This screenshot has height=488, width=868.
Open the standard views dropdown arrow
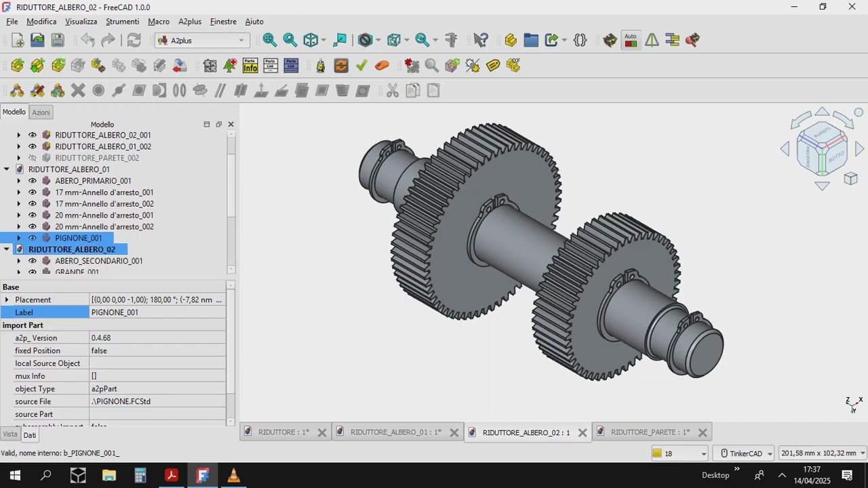point(323,41)
